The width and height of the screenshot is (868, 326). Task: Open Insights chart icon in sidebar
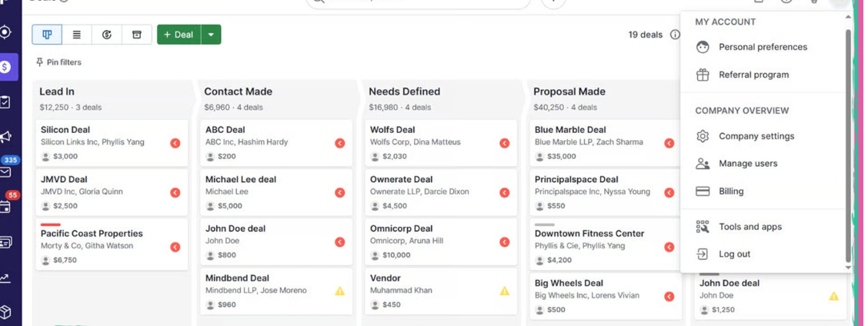(5, 278)
